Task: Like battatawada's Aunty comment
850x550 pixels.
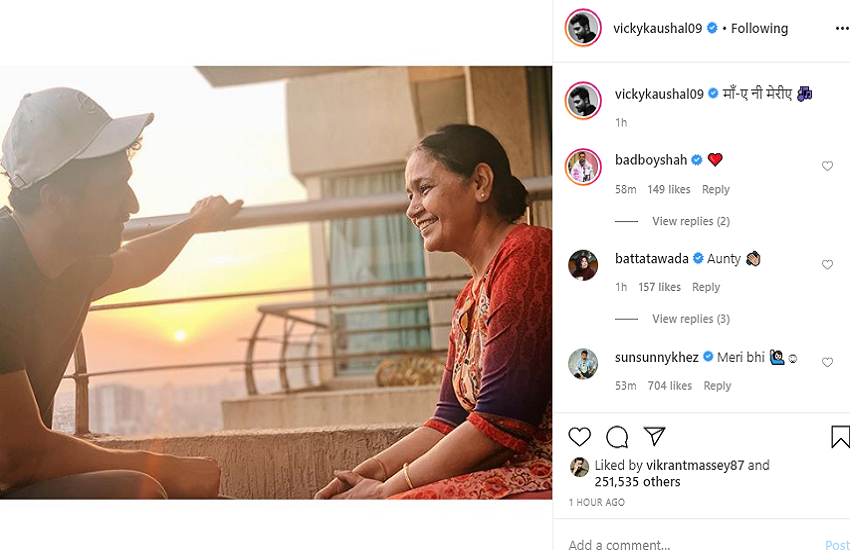Action: tap(827, 265)
